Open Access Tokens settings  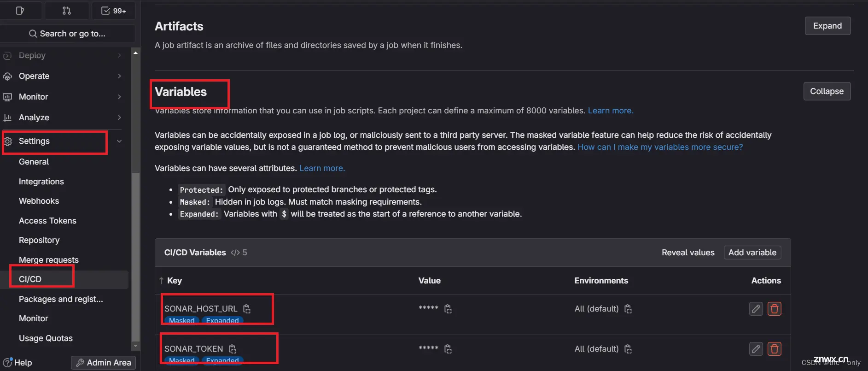(x=47, y=221)
